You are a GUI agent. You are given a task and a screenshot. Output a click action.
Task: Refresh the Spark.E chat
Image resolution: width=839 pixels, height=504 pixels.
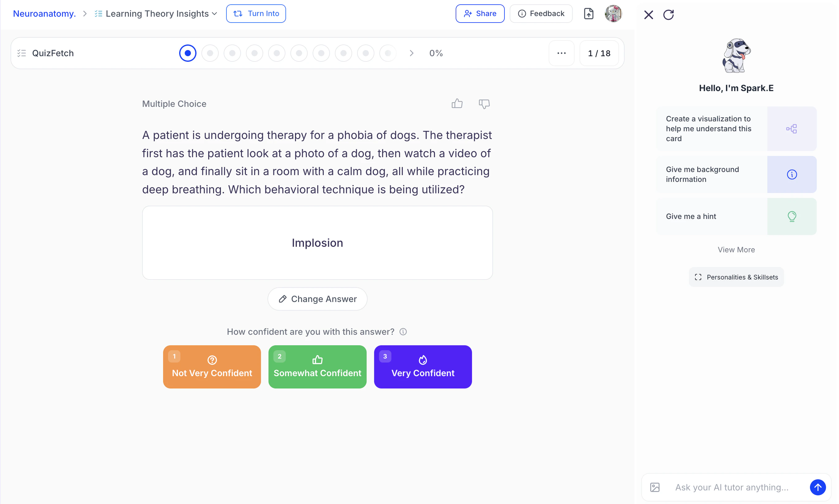[x=668, y=15]
